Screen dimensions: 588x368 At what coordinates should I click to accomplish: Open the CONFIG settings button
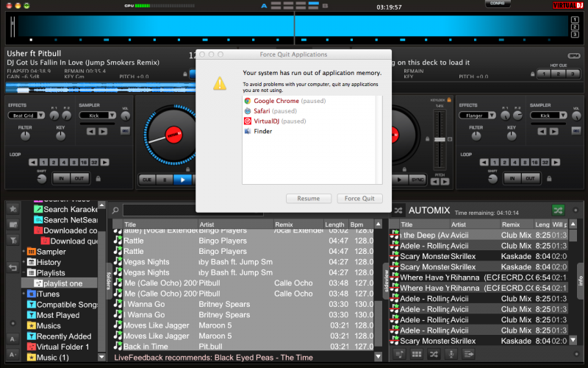pos(498,4)
